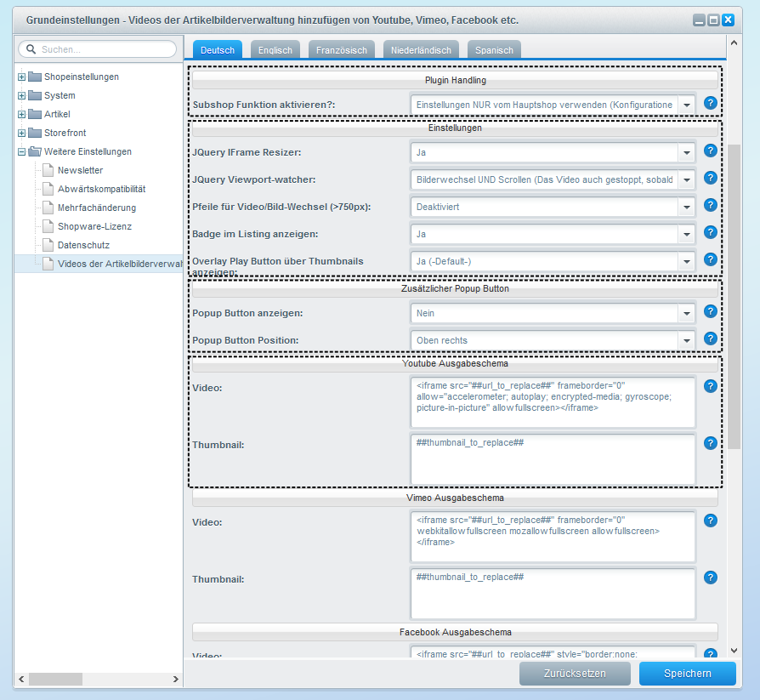Open the Französisch tab
Image resolution: width=760 pixels, height=700 pixels.
coord(342,50)
